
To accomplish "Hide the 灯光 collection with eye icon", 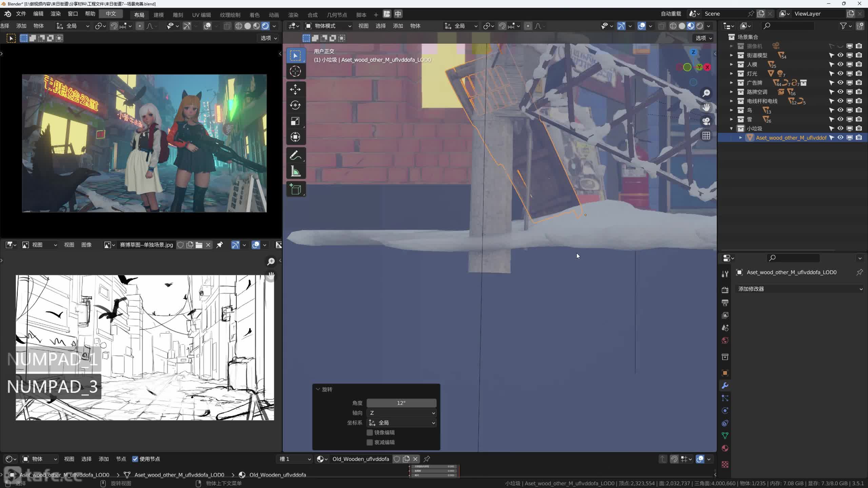I will 841,74.
